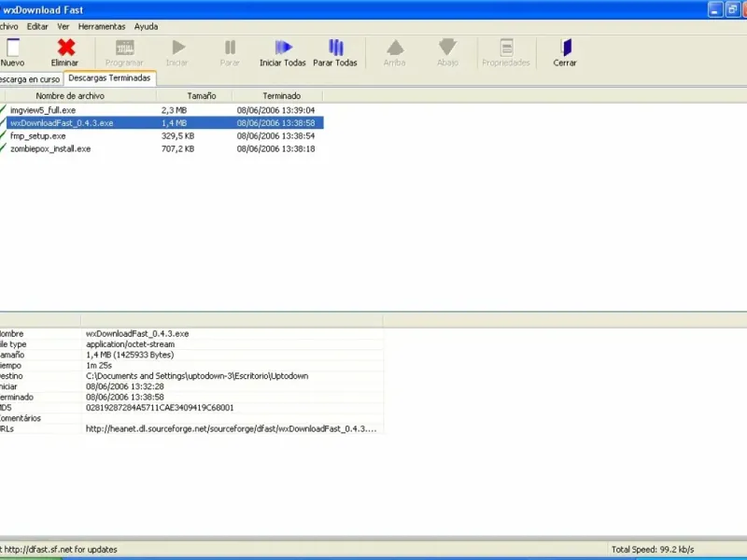Click the application/octet-stream file type value
Screen dimensions: 747x560
(130, 344)
